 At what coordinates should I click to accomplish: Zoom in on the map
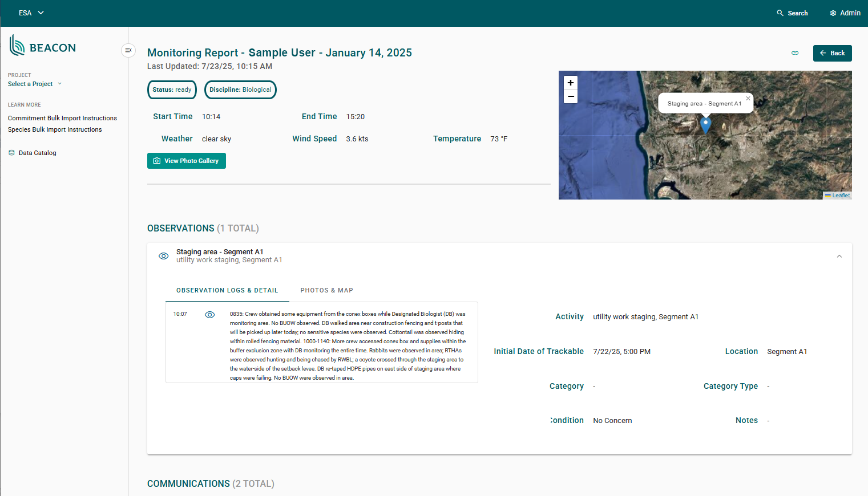571,83
